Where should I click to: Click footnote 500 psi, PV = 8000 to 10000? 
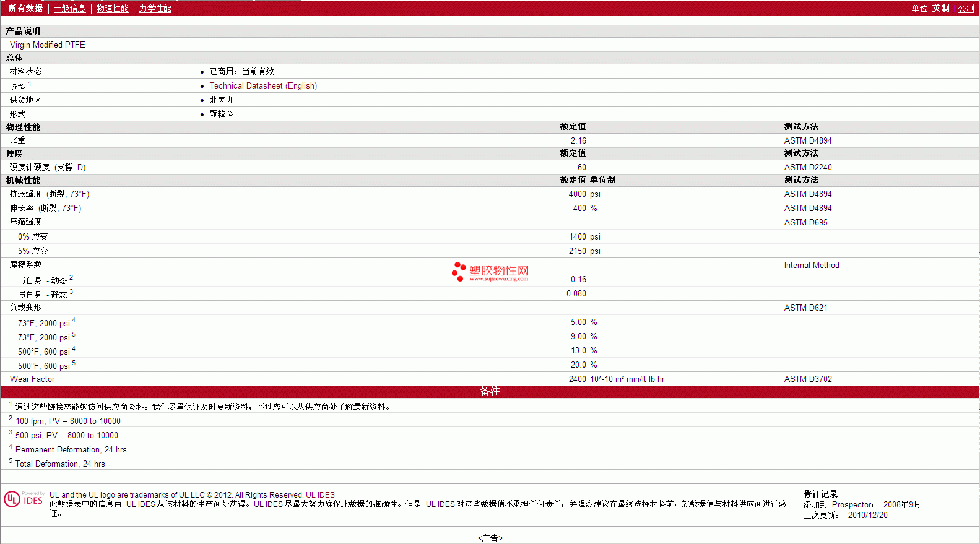click(x=67, y=435)
